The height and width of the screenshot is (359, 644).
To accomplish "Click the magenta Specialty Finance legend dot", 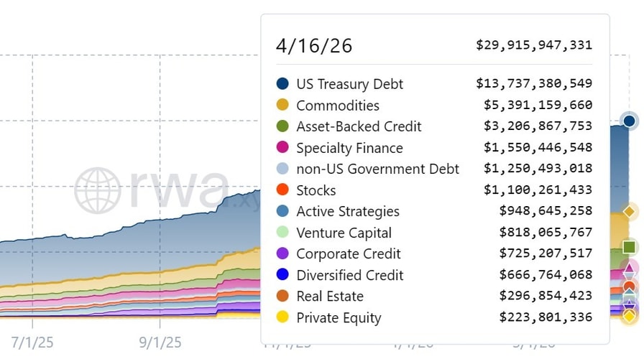I will pos(282,148).
